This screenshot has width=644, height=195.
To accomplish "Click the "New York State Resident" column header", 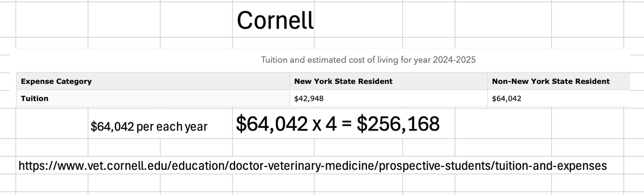I will (x=343, y=82).
